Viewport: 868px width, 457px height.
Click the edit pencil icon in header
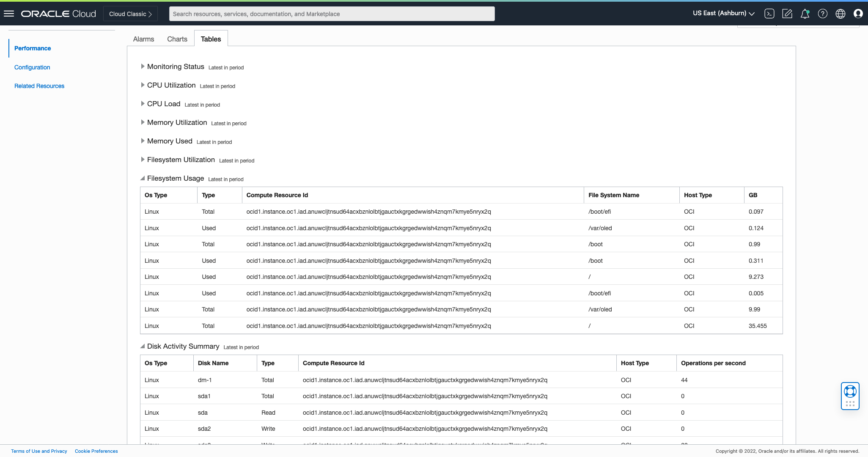click(787, 14)
